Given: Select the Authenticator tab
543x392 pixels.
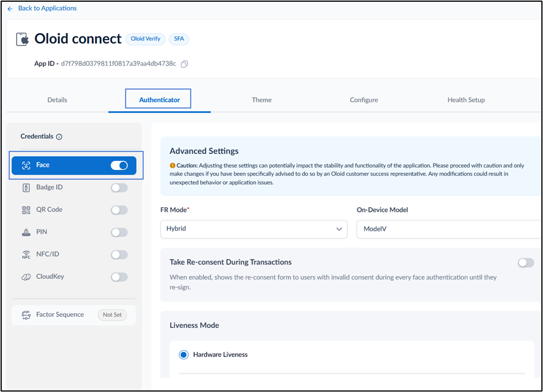Looking at the screenshot, I should click(160, 100).
